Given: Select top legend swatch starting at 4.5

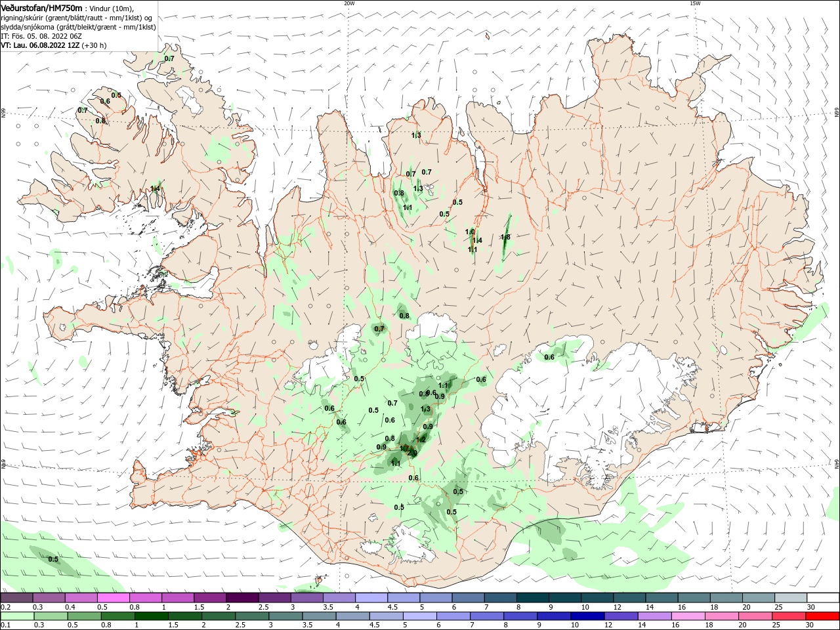Looking at the screenshot, I should tap(403, 597).
